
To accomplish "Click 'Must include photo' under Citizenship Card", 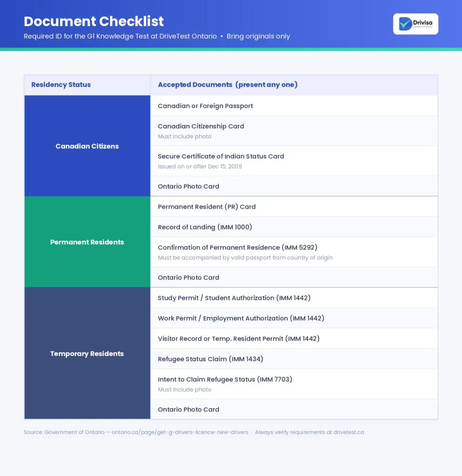I will [185, 136].
